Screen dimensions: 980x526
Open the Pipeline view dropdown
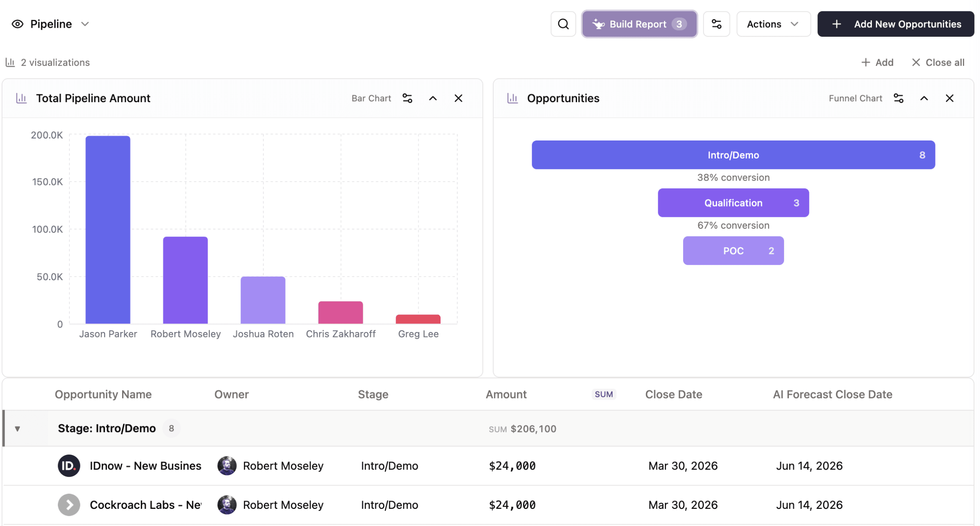[x=85, y=24]
